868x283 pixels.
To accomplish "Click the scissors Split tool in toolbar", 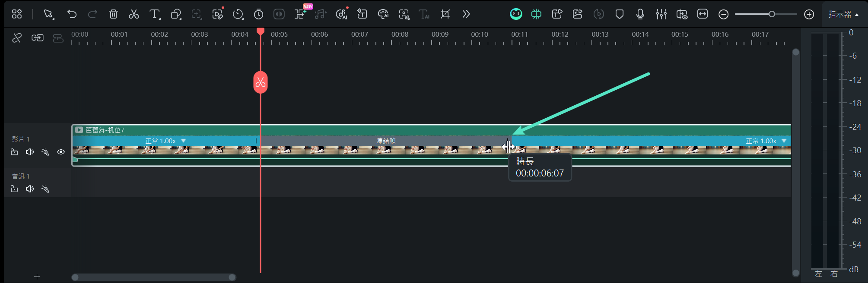I will click(134, 14).
